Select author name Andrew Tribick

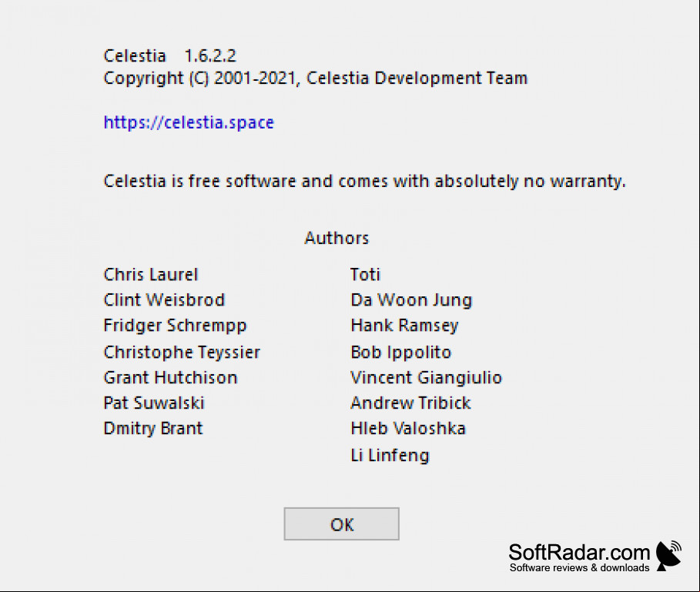click(x=410, y=403)
